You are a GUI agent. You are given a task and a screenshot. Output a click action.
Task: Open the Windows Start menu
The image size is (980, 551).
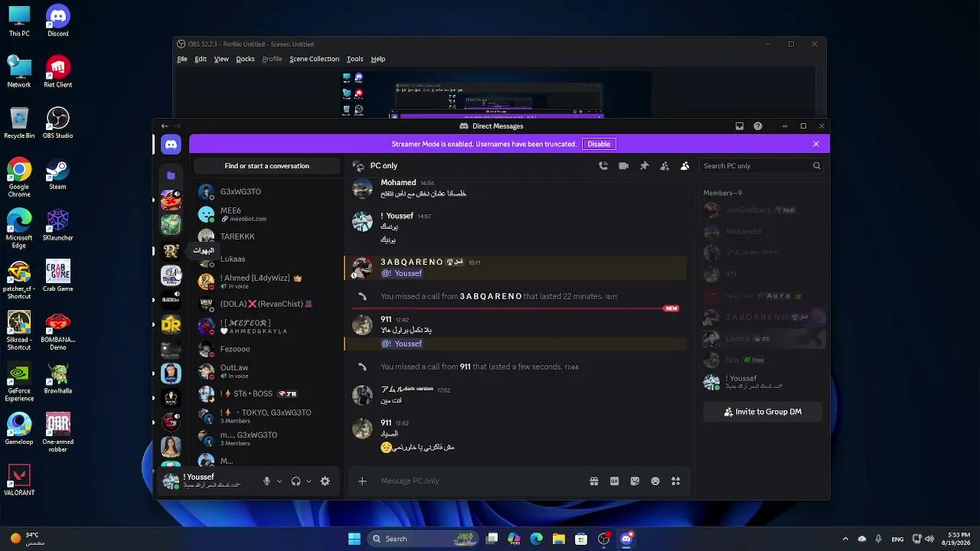[x=354, y=539]
